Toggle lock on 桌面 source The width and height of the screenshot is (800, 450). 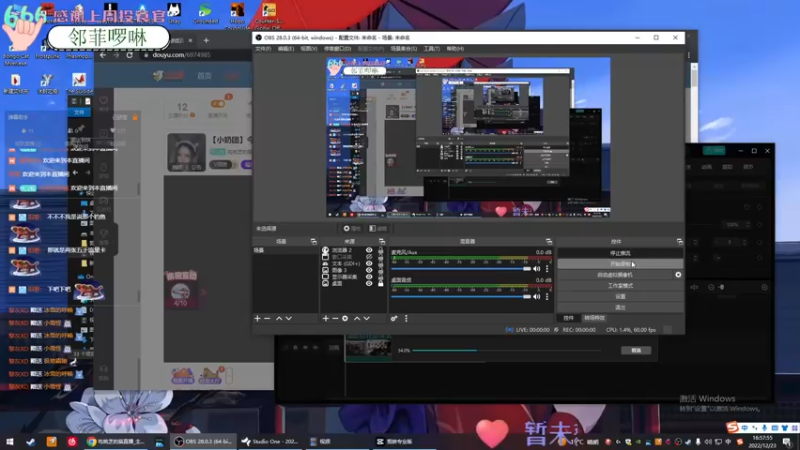[x=381, y=284]
